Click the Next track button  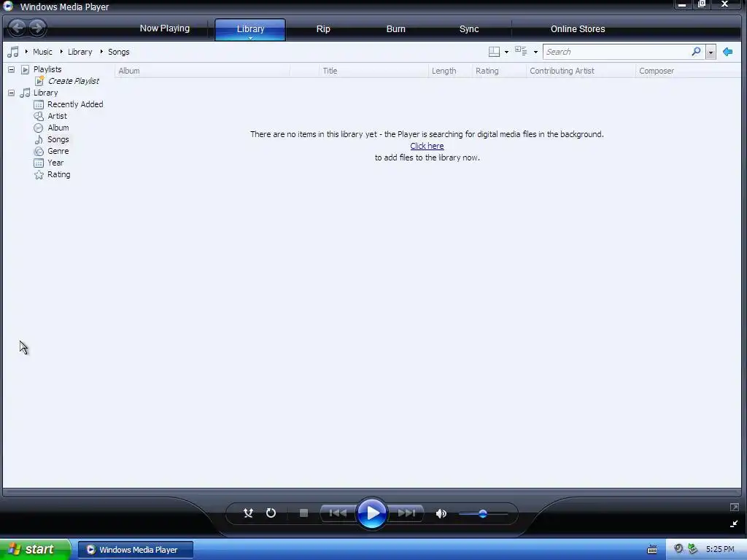[406, 513]
